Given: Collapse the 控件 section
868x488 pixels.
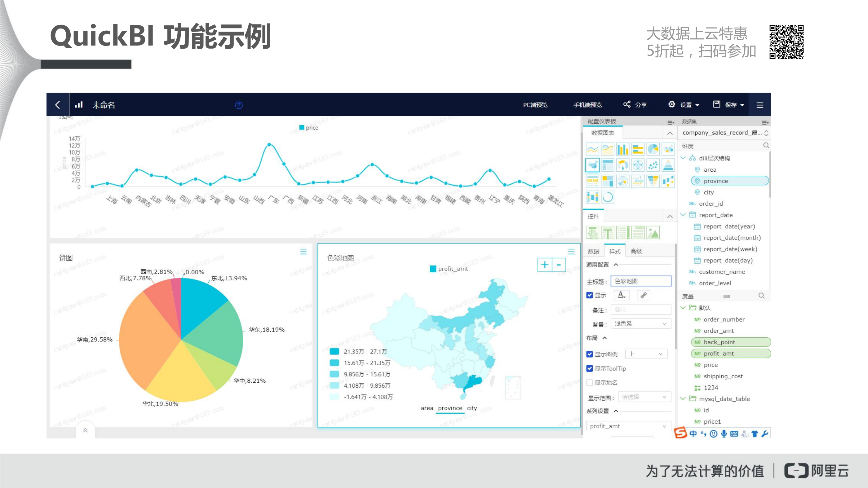Looking at the screenshot, I should click(670, 217).
